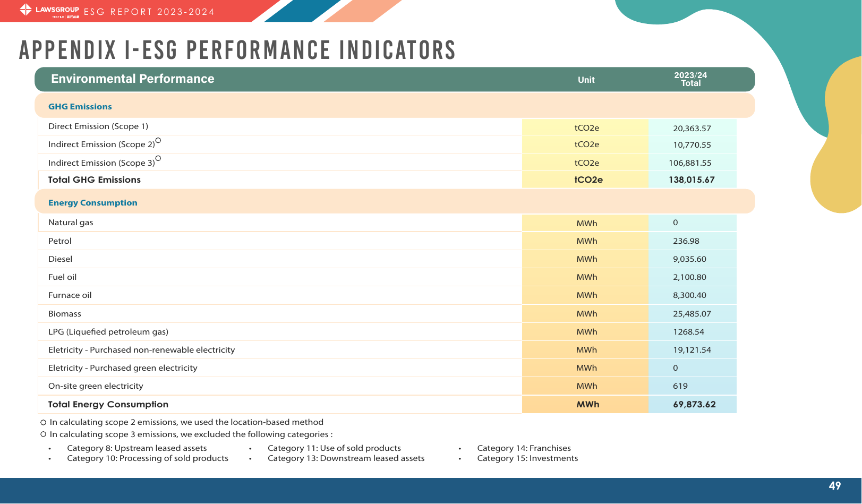Click 'Category 14: Franchises' footnote item
Screen dimensions: 862x504
point(524,448)
